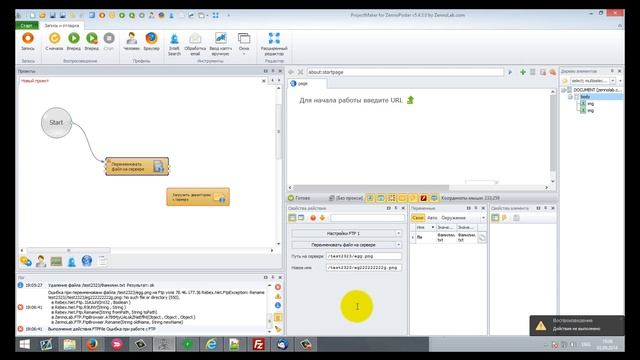Toggle the grid icon in browser status bar
Image resolution: width=640 pixels, height=360 pixels.
click(x=391, y=198)
